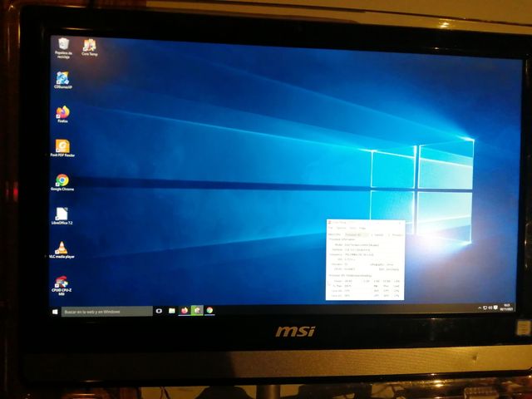Launch Foxit PDF Reader desktop icon
The image size is (532, 399).
pyautogui.click(x=62, y=146)
